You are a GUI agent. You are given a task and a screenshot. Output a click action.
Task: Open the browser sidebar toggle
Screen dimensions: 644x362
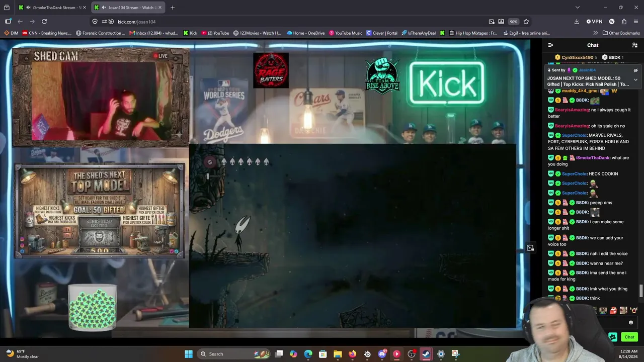[8, 22]
